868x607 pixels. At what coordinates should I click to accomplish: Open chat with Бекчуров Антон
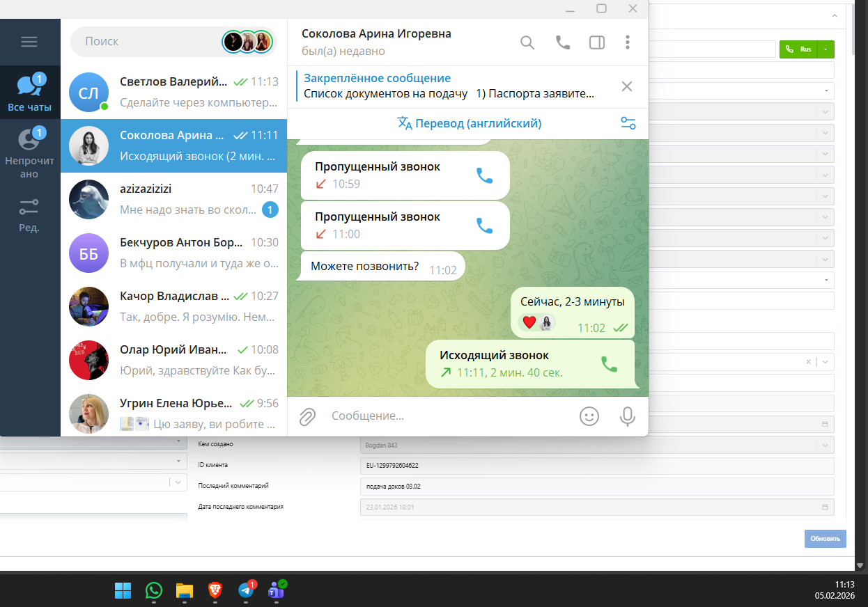[x=174, y=253]
